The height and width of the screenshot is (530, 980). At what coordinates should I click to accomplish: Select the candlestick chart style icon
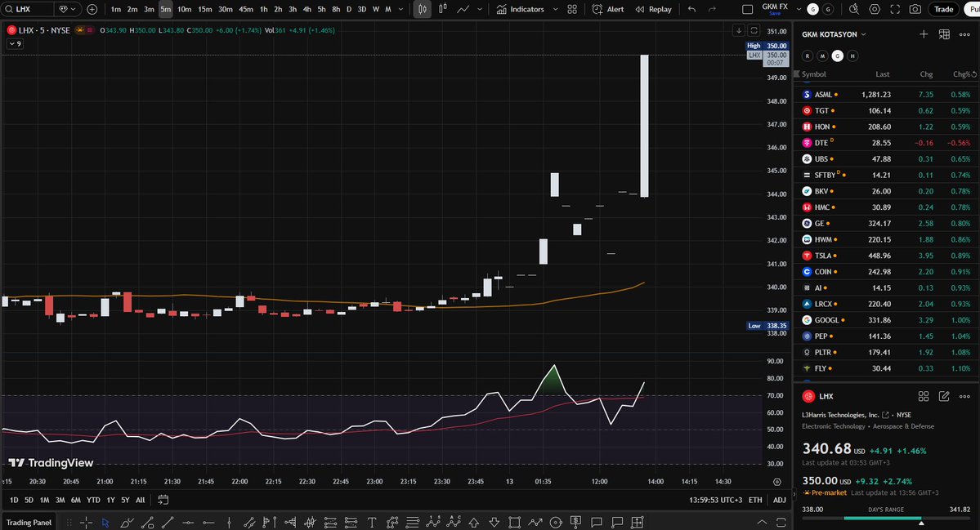coord(422,9)
